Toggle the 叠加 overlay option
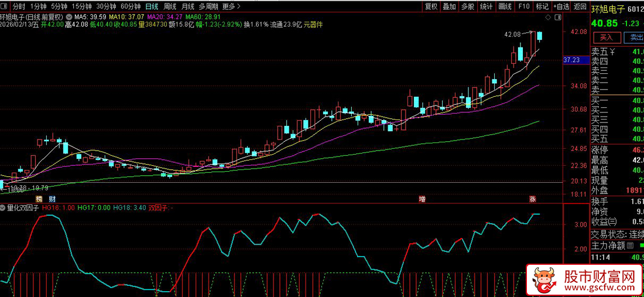644x297 pixels. [449, 6]
